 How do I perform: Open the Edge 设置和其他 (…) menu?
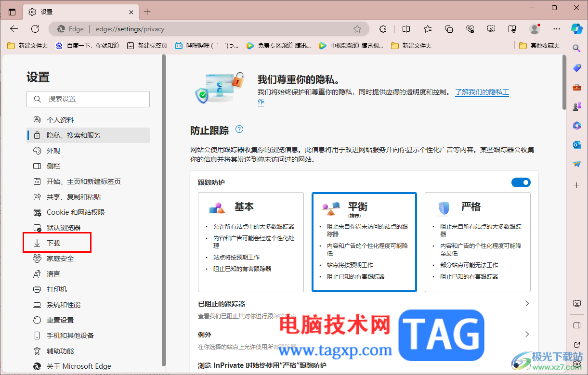point(556,29)
